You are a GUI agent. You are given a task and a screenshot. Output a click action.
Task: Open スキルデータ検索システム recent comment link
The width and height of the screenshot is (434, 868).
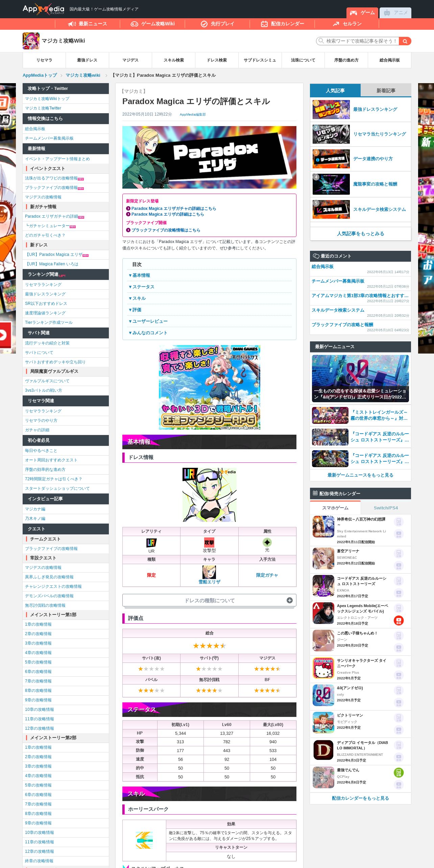tap(338, 310)
